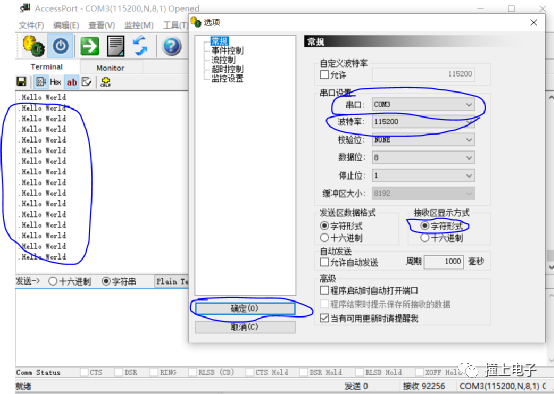Open the 串口 COM3 dropdown

pyautogui.click(x=423, y=104)
